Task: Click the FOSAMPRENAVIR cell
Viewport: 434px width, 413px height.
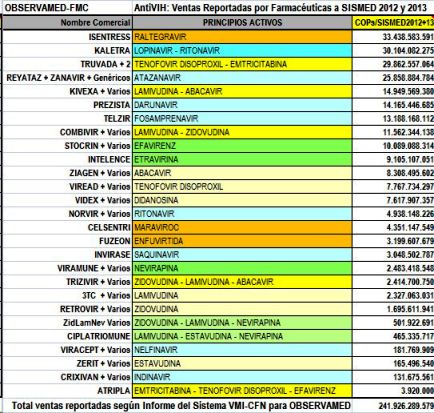Action: pos(242,119)
